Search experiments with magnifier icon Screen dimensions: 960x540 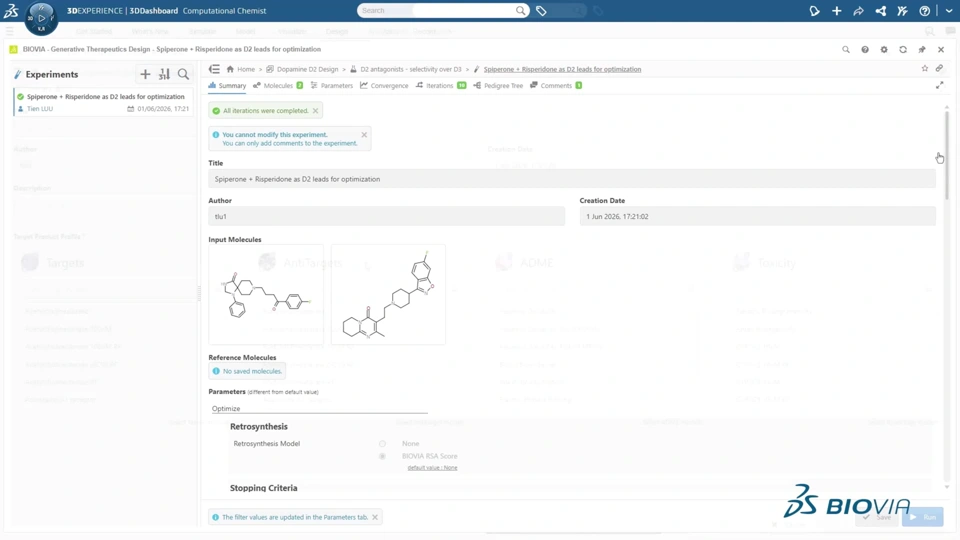coord(183,74)
